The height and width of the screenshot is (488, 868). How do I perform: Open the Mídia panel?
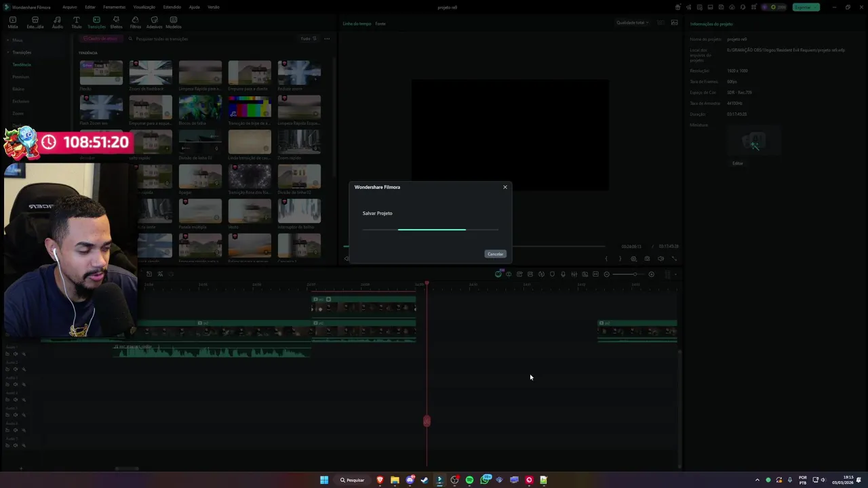[13, 22]
